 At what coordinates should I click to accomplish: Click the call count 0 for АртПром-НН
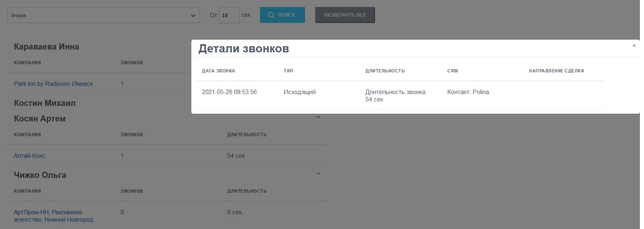point(122,212)
